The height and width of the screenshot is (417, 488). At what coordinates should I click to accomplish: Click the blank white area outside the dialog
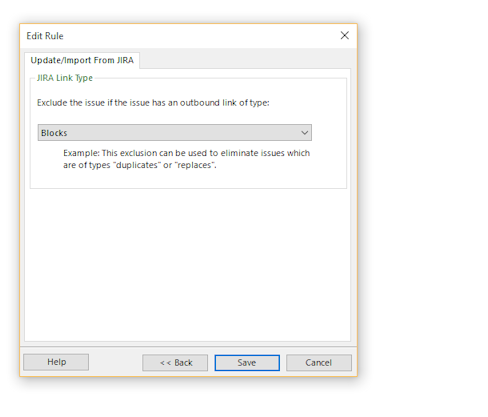pyautogui.click(x=423, y=200)
